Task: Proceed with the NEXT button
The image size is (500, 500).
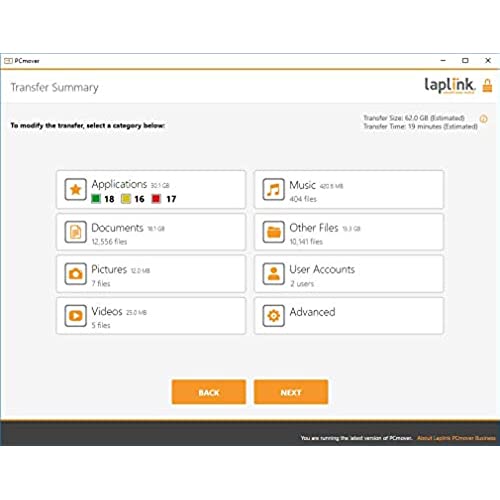Action: (291, 392)
